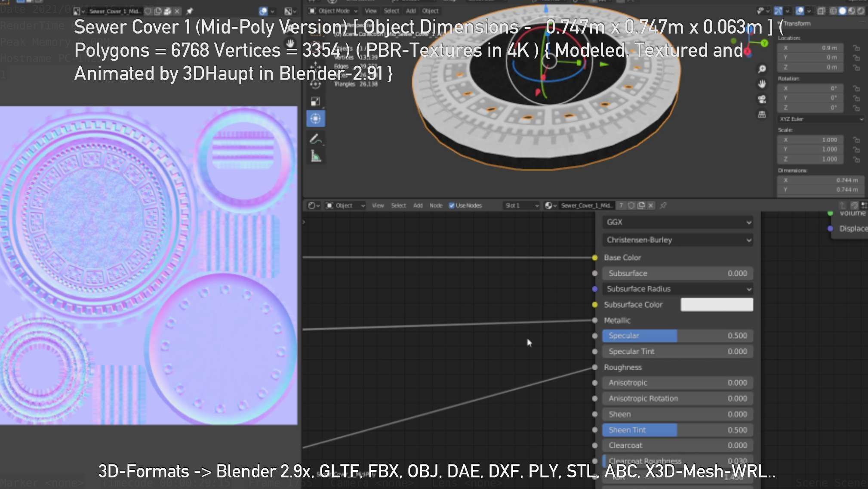Select rendered viewport shading

[x=860, y=11]
